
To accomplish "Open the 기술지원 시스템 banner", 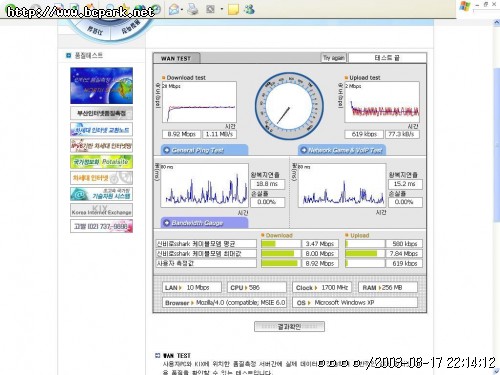I will tap(101, 194).
